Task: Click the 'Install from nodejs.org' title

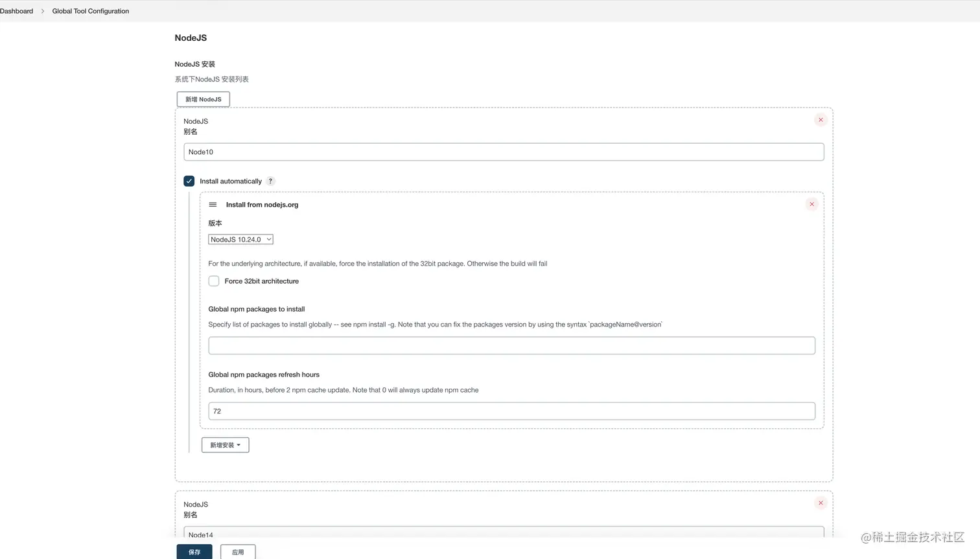Action: coord(262,205)
